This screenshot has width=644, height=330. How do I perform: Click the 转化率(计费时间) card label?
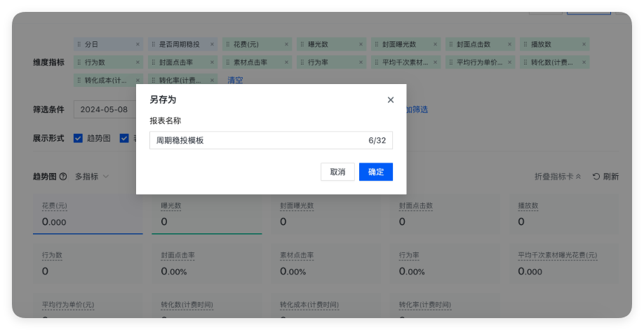(424, 305)
